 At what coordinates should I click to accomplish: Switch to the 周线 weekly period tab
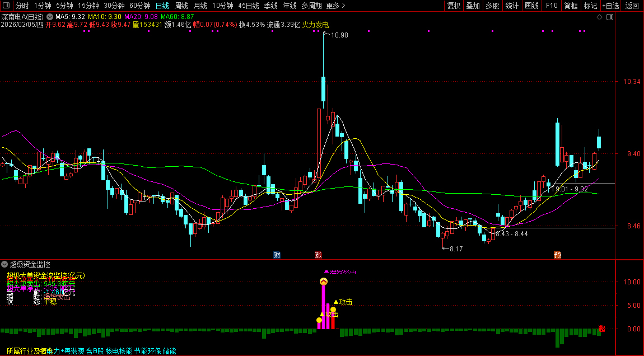tap(181, 6)
